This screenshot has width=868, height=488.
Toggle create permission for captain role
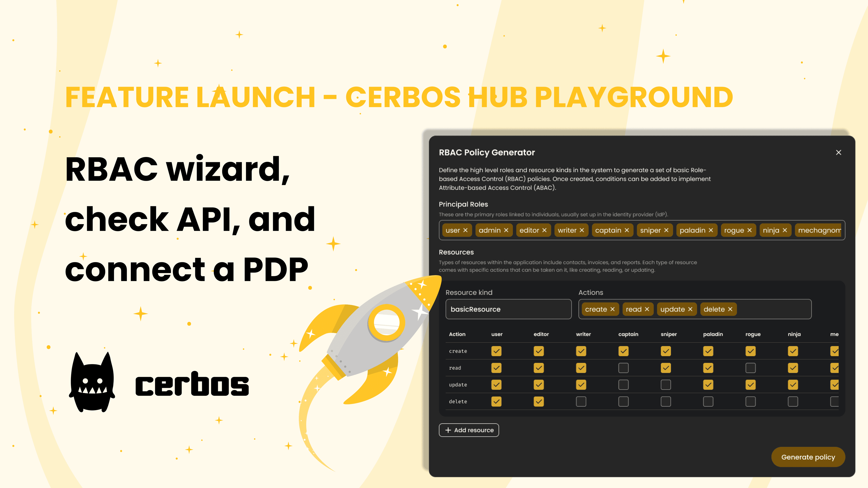tap(624, 351)
